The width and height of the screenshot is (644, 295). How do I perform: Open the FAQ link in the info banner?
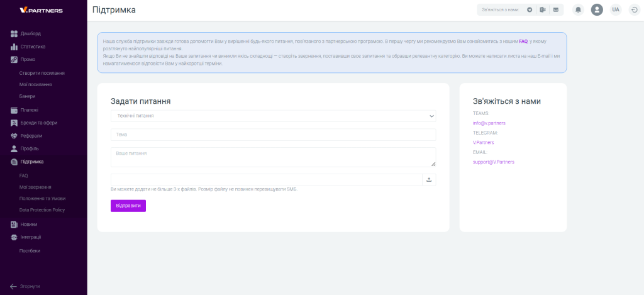(x=523, y=41)
